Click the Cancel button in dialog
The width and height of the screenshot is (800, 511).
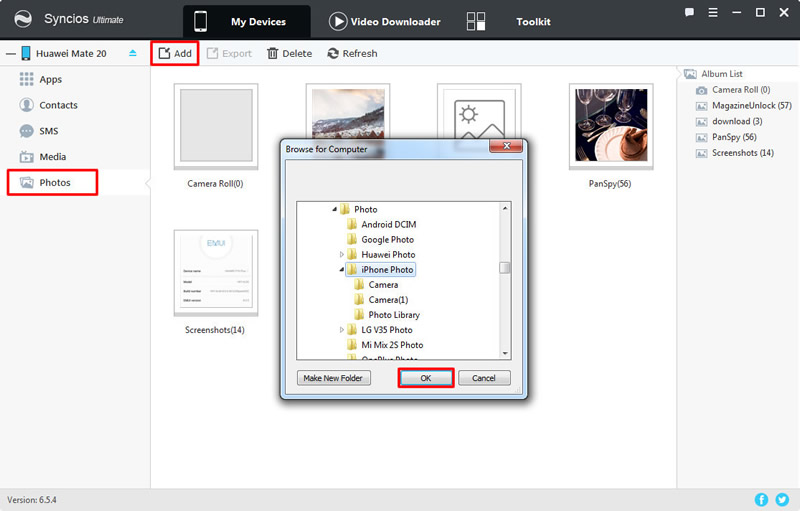(x=484, y=378)
